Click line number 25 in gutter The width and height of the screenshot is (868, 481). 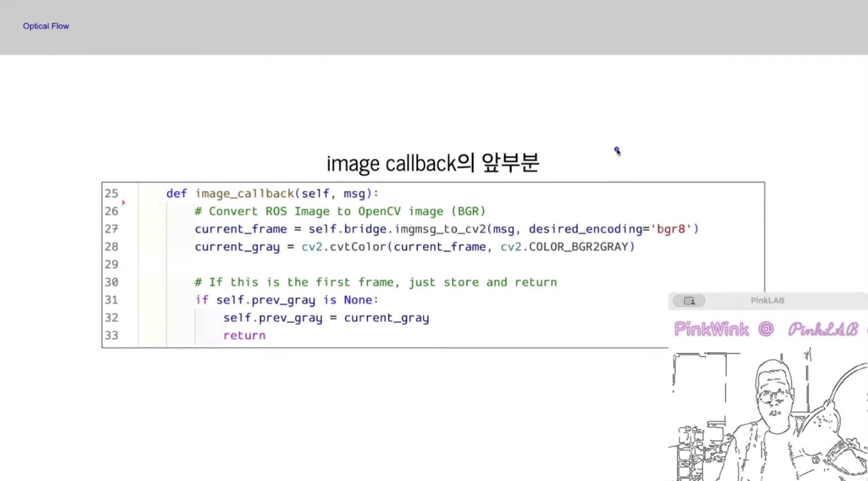click(x=111, y=194)
